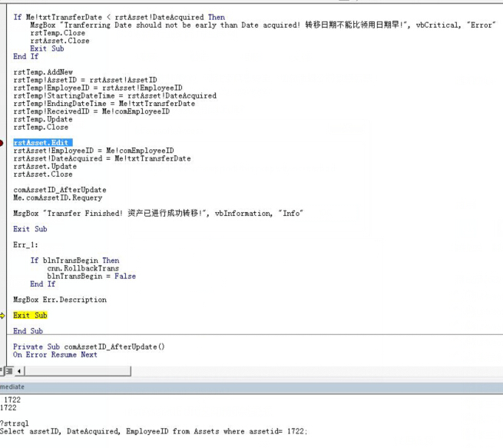Click the If Me!txtTransferDate condition line
The width and height of the screenshot is (503, 448).
pos(119,17)
